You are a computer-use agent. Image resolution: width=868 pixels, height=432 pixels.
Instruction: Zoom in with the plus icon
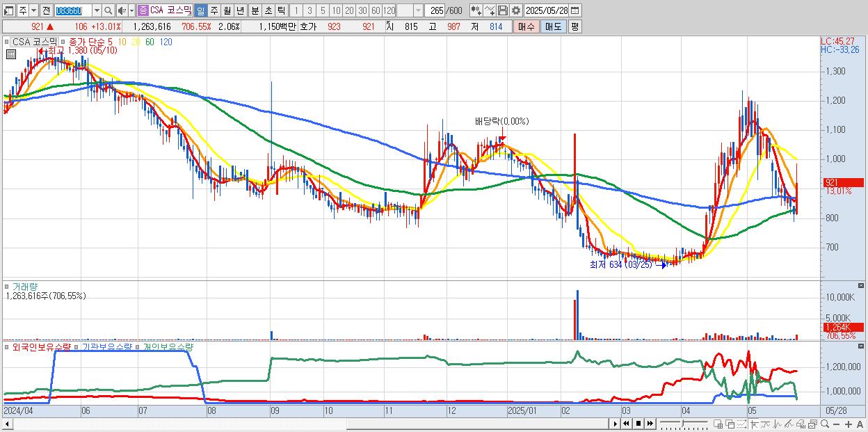849,424
